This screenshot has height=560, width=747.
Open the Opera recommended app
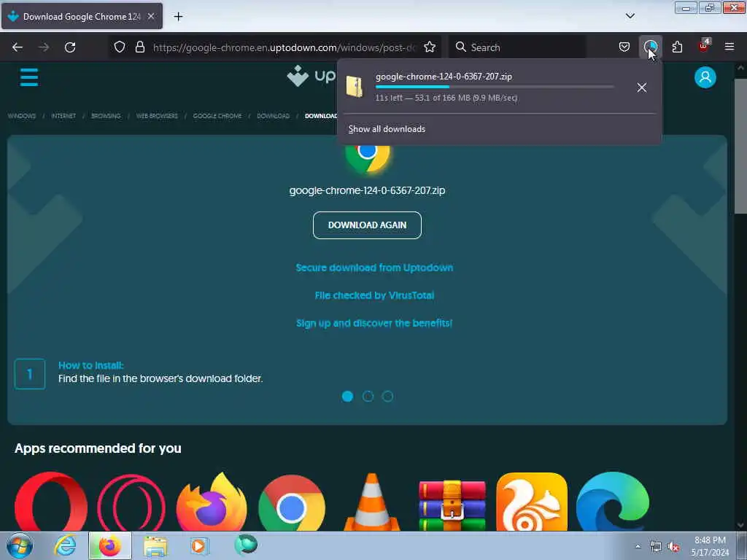[51, 502]
